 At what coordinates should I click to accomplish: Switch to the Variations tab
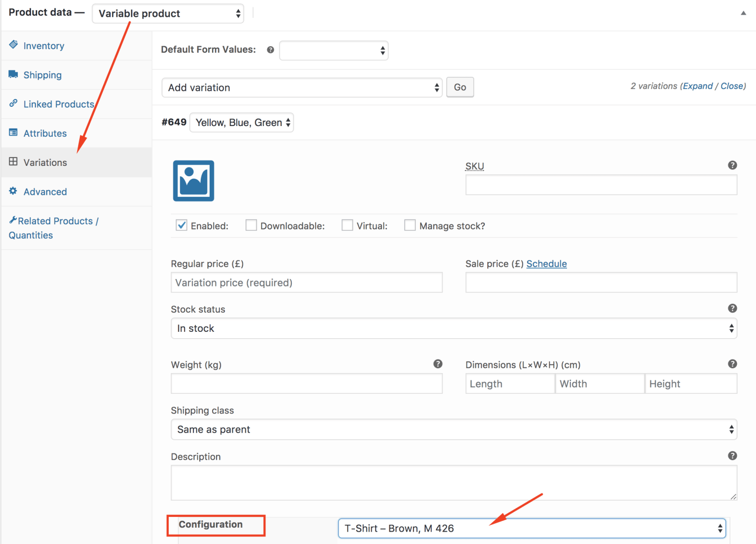pyautogui.click(x=45, y=162)
